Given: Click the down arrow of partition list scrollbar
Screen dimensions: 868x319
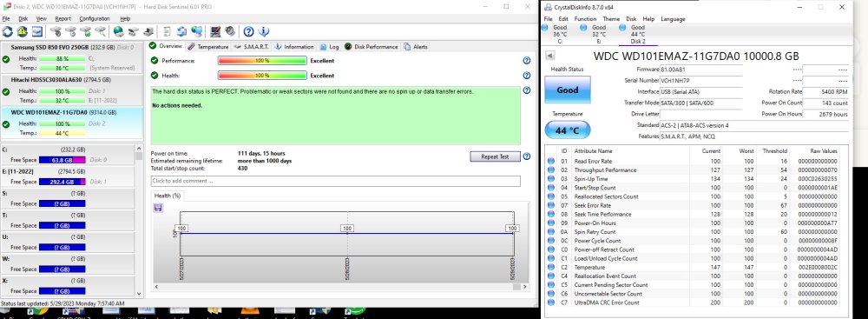Looking at the screenshot, I should (x=139, y=294).
